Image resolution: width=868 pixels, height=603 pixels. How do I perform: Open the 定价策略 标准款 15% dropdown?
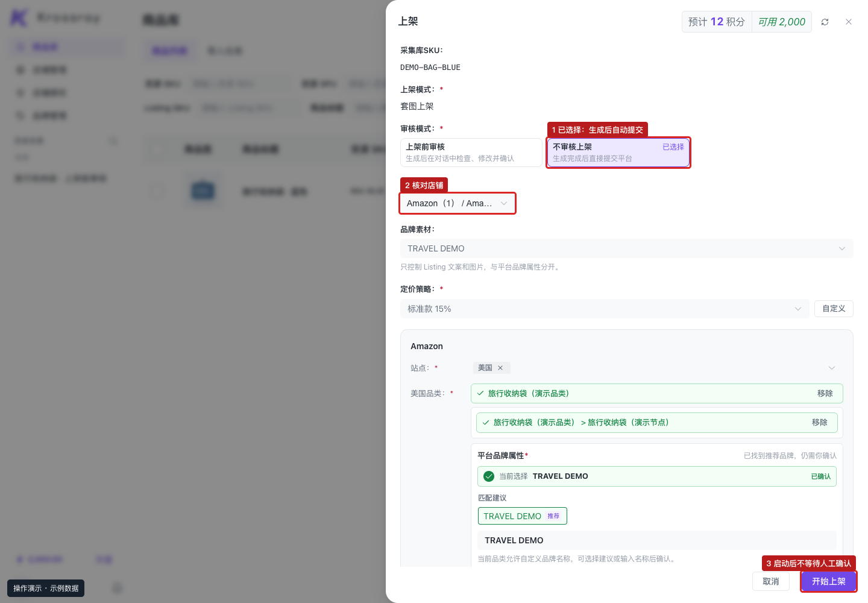[605, 309]
